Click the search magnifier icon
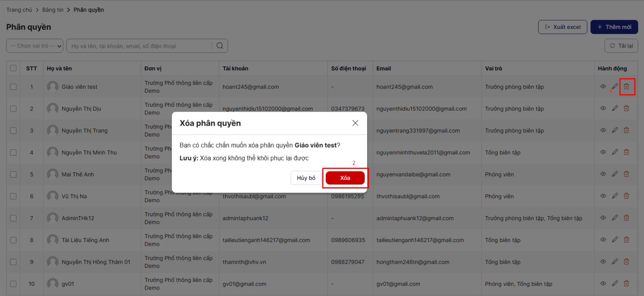 pyautogui.click(x=220, y=46)
